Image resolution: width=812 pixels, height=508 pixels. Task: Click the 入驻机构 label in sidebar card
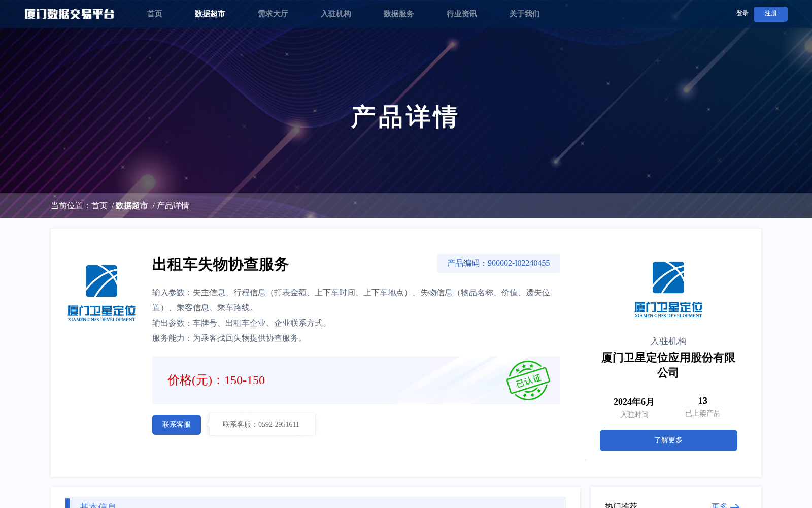pos(668,341)
